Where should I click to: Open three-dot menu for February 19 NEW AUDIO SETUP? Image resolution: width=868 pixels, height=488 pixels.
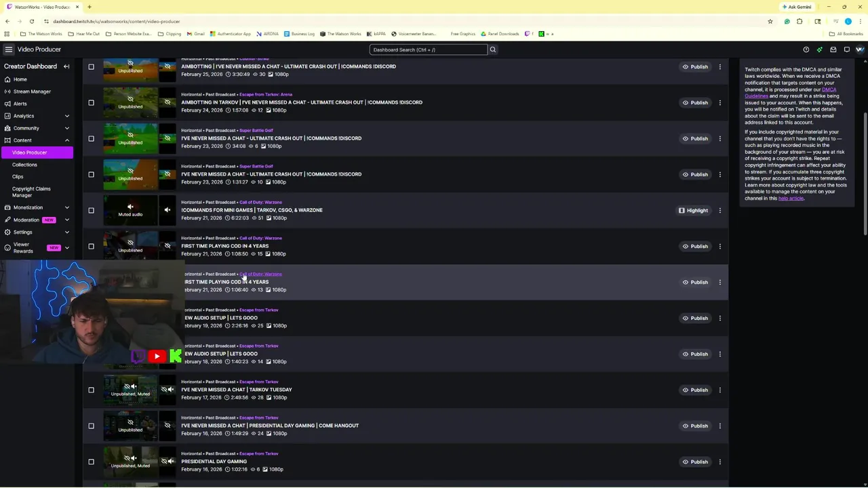pos(720,318)
